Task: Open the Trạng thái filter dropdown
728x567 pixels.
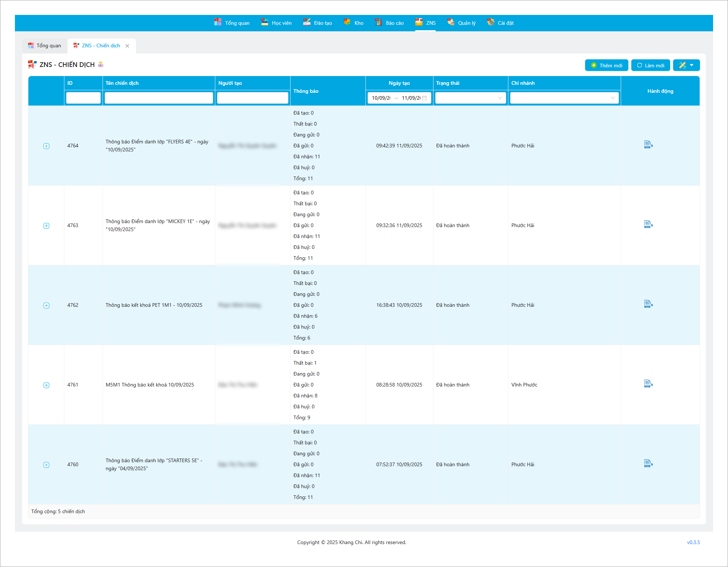Action: click(x=470, y=98)
